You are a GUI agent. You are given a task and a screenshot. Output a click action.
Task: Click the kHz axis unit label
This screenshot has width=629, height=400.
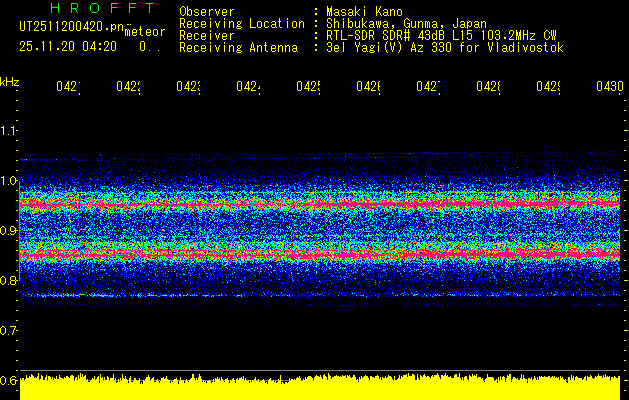pos(9,82)
